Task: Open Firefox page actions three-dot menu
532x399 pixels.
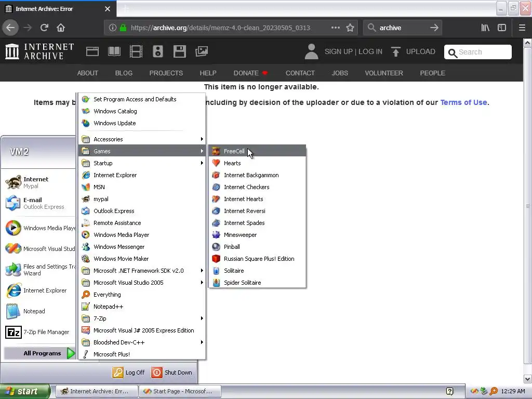Action: [x=335, y=28]
